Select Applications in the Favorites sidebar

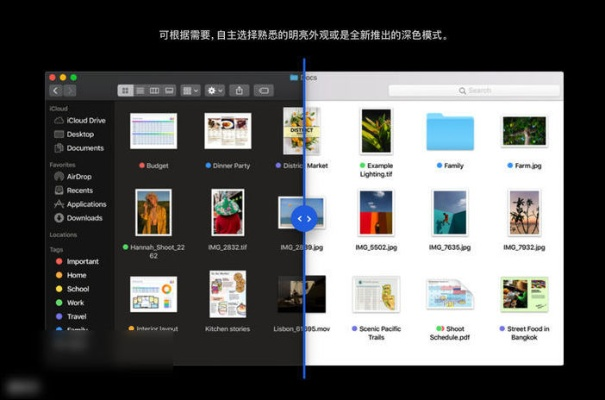click(x=86, y=204)
